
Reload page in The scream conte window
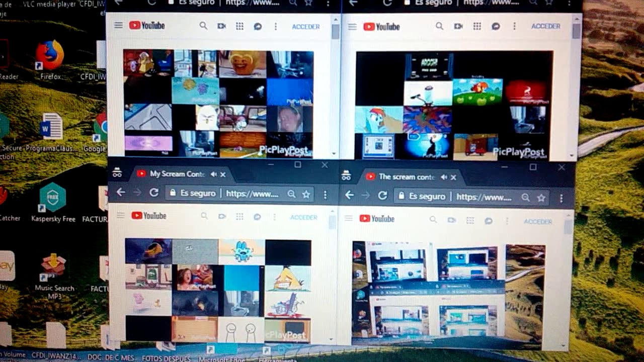coord(382,196)
